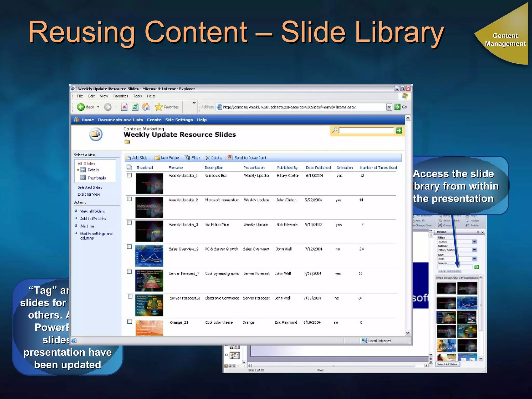
Task: Open the Edit menu in Internet Explorer
Action: coord(91,96)
